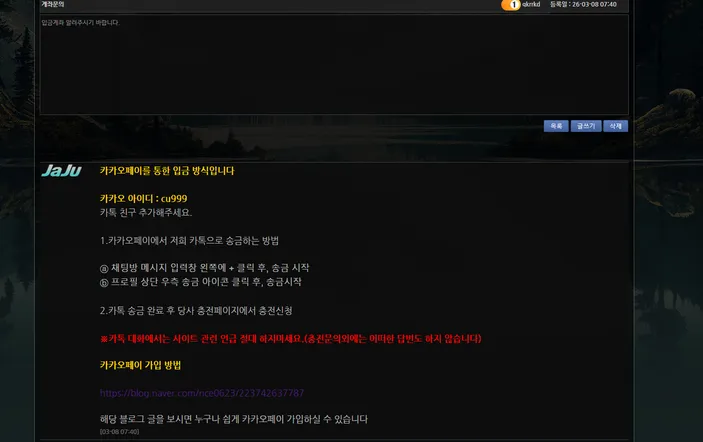Click the heading 카카오페이를 통한 입금 방식입니다

point(167,171)
